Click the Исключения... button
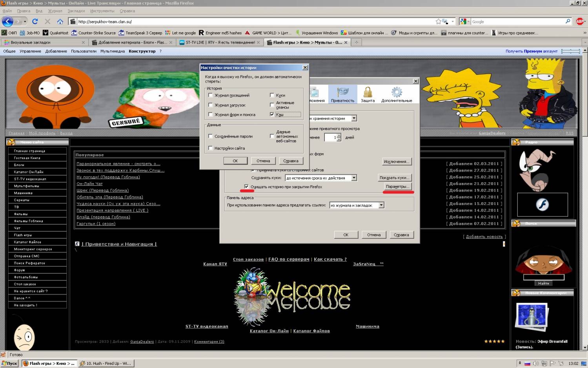 coord(397,161)
